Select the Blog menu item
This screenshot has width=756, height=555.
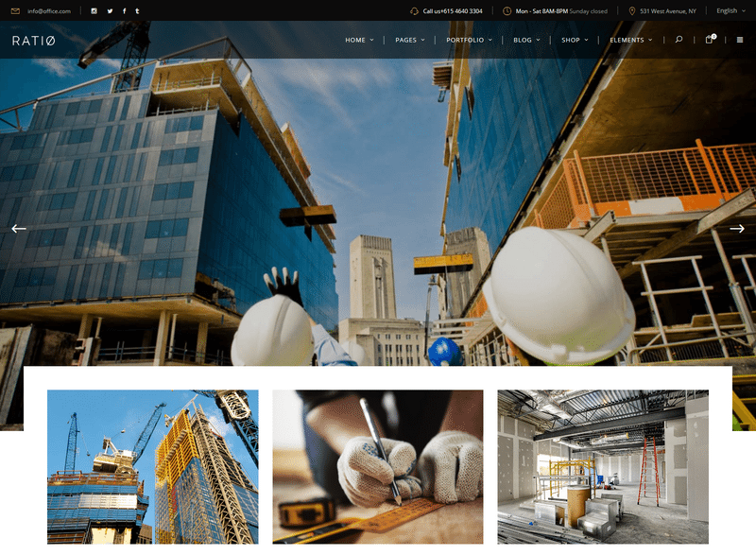click(x=526, y=40)
